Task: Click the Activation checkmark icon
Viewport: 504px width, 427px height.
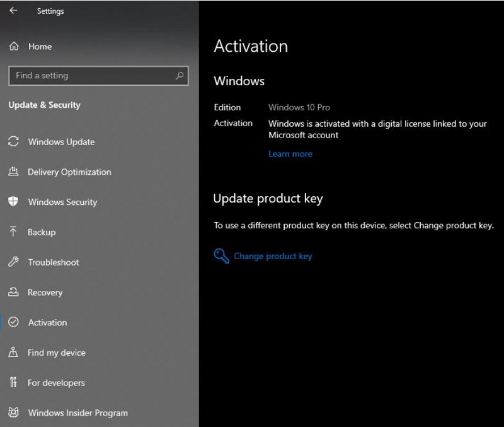Action: [x=13, y=322]
